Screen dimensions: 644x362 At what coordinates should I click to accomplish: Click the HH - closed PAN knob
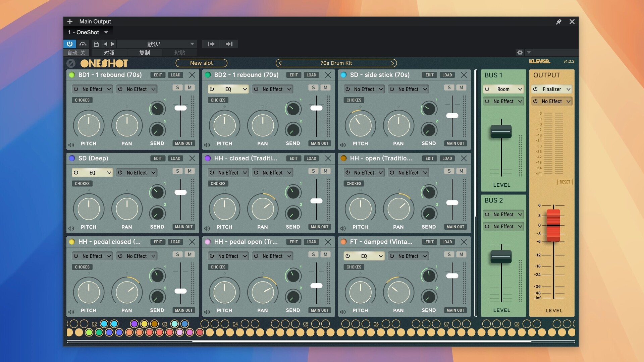click(x=263, y=209)
